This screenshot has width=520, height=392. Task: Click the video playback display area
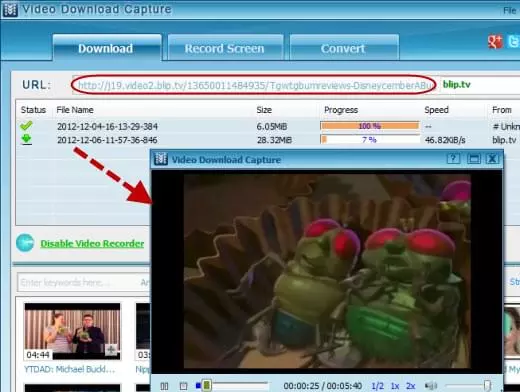[x=327, y=271]
